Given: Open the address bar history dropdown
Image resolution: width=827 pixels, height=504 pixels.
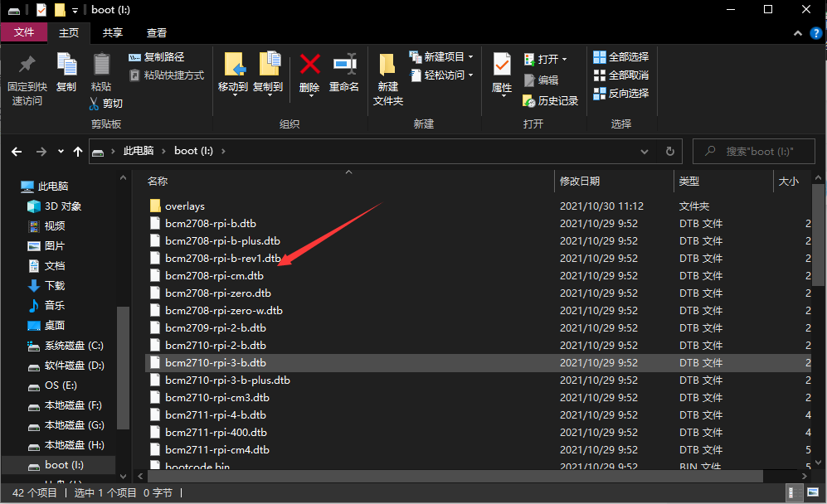Looking at the screenshot, I should pos(645,151).
